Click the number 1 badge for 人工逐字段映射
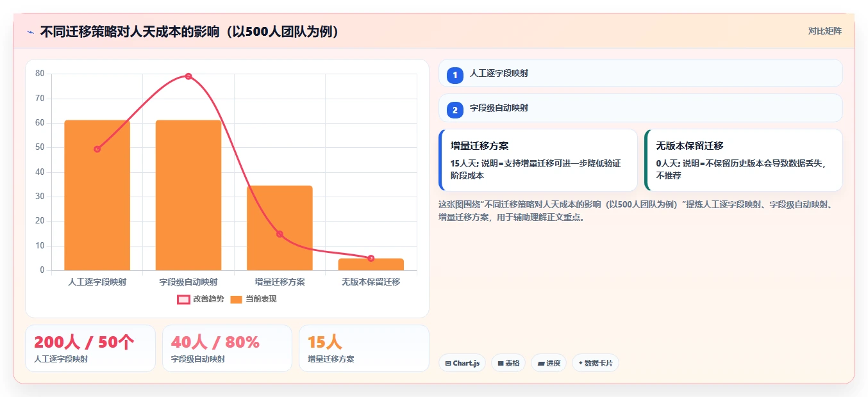The width and height of the screenshot is (868, 397). tap(455, 76)
